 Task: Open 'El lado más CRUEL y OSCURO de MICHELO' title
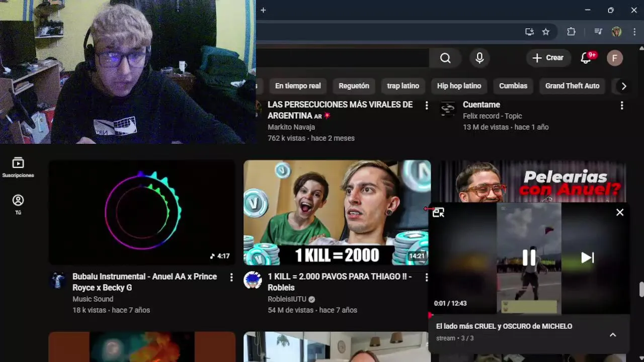click(x=504, y=326)
